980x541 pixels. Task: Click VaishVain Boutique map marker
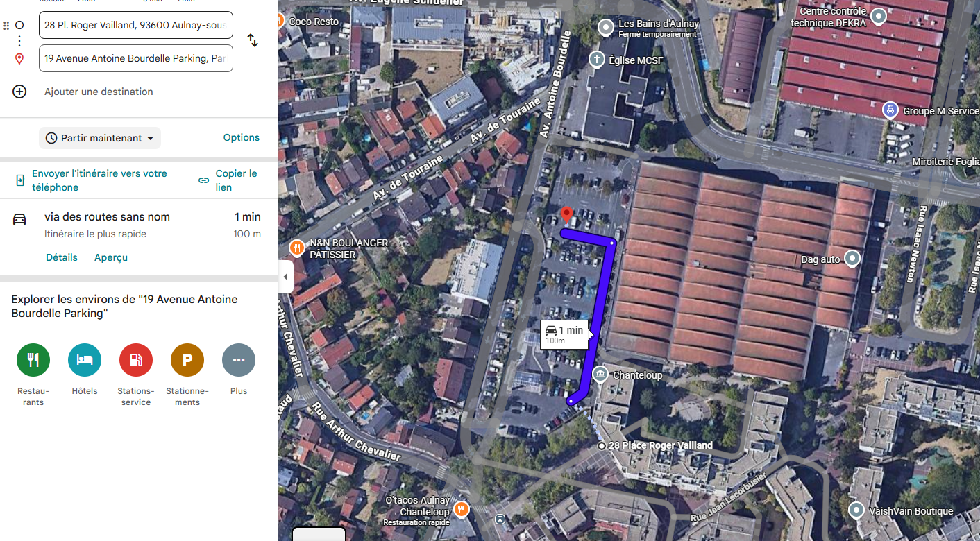click(856, 511)
